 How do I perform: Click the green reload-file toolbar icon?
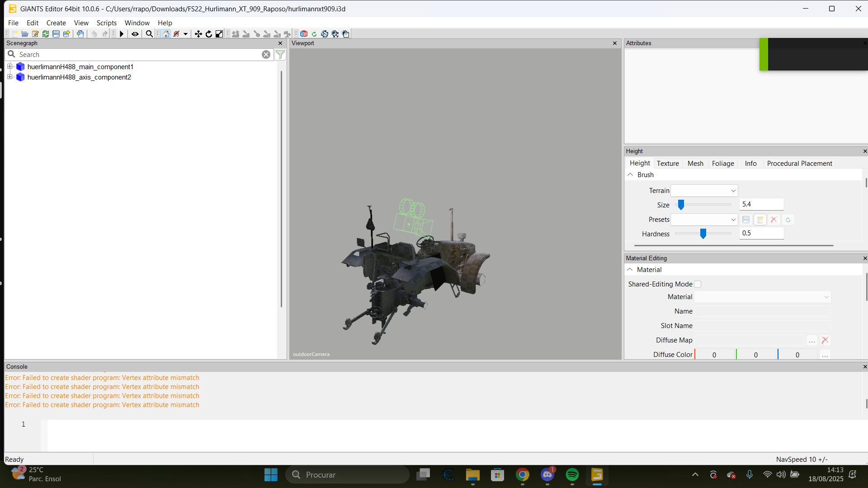pyautogui.click(x=46, y=34)
